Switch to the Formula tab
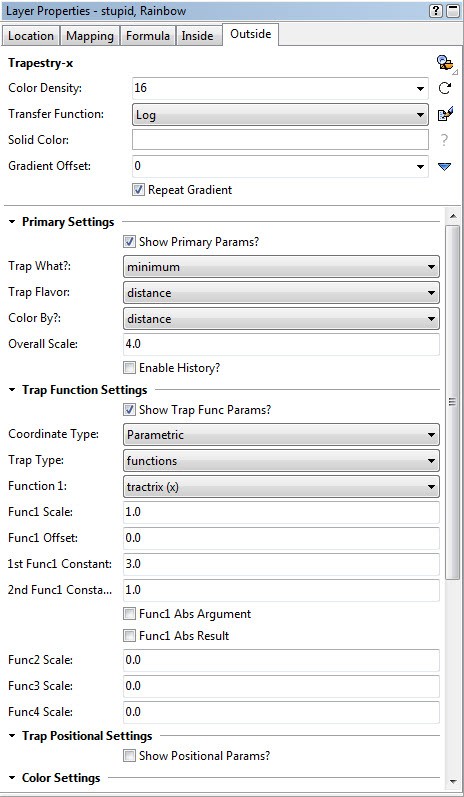Screen dimensions: 464x797 pyautogui.click(x=148, y=36)
